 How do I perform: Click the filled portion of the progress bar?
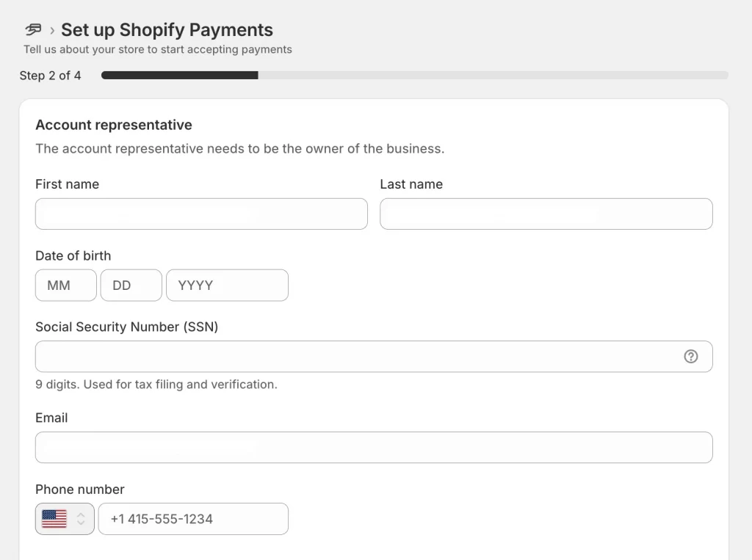coord(180,76)
